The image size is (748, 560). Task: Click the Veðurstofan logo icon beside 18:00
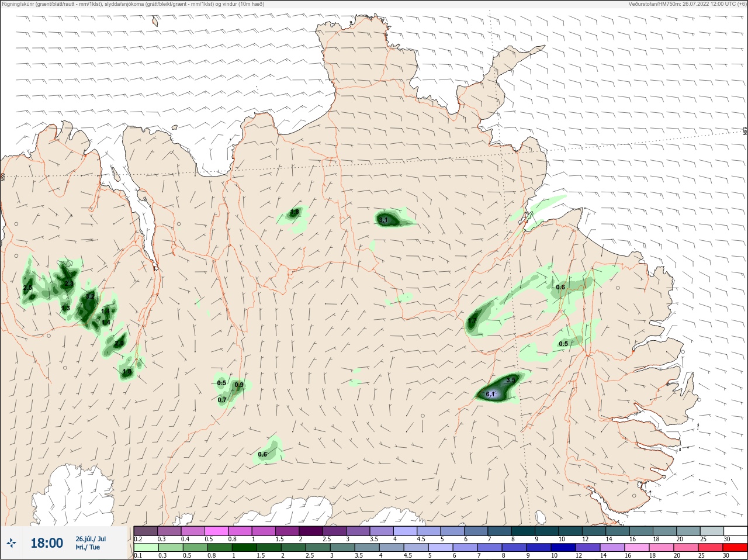click(12, 543)
